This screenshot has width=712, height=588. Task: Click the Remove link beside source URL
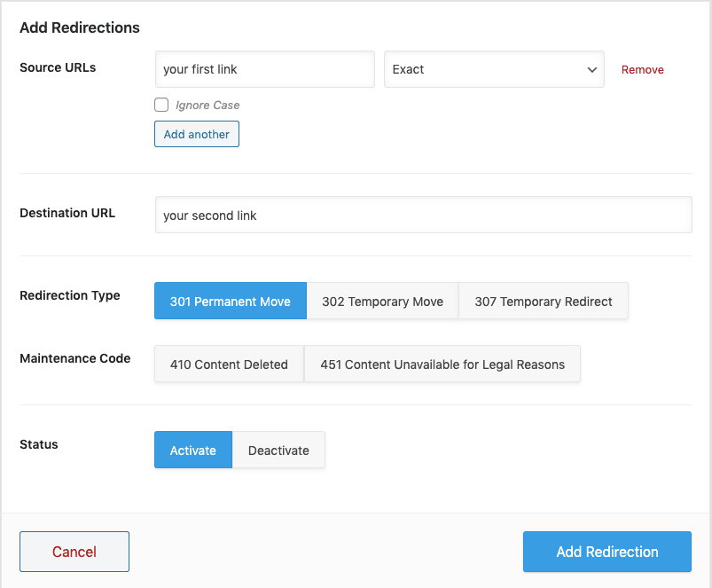point(642,70)
